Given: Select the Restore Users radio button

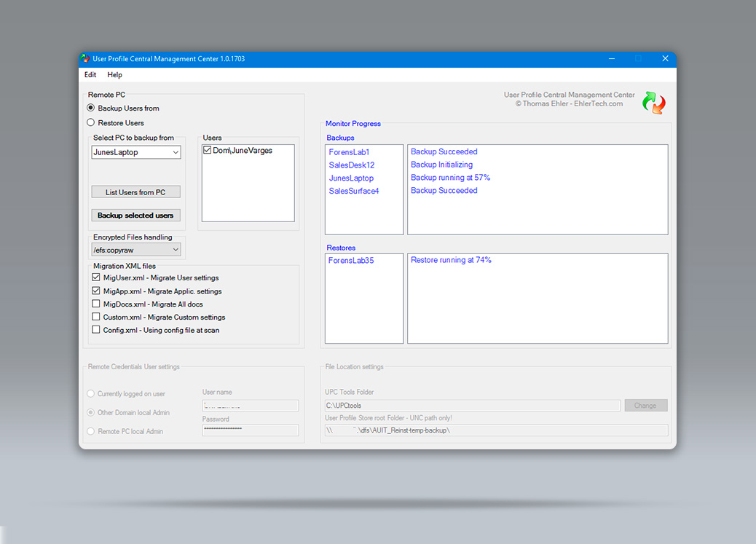Looking at the screenshot, I should pyautogui.click(x=90, y=122).
